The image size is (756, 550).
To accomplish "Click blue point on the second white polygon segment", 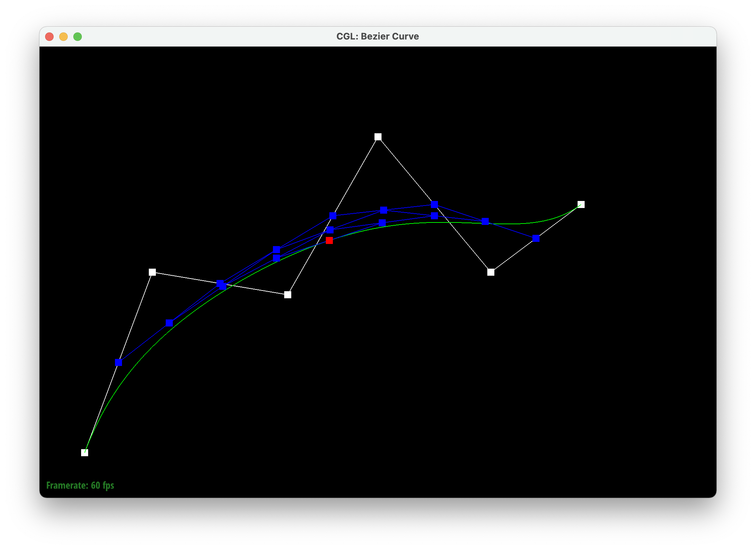I will point(220,283).
